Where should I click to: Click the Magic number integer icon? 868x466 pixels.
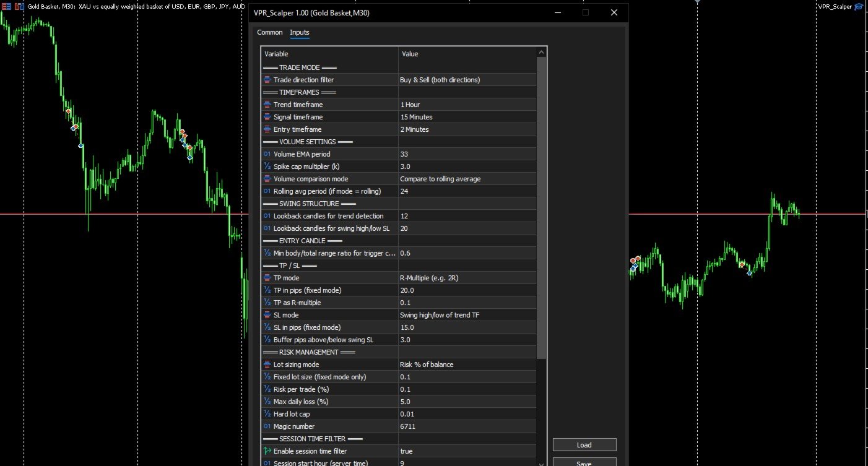(267, 426)
